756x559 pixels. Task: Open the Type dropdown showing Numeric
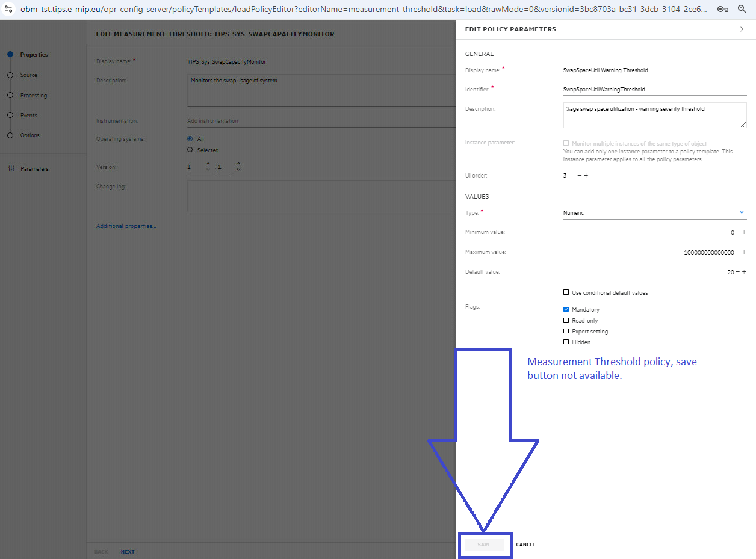click(741, 212)
